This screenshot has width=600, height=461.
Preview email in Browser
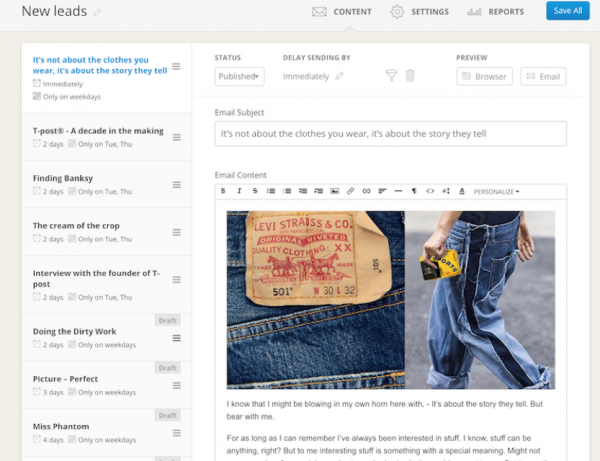pyautogui.click(x=484, y=77)
